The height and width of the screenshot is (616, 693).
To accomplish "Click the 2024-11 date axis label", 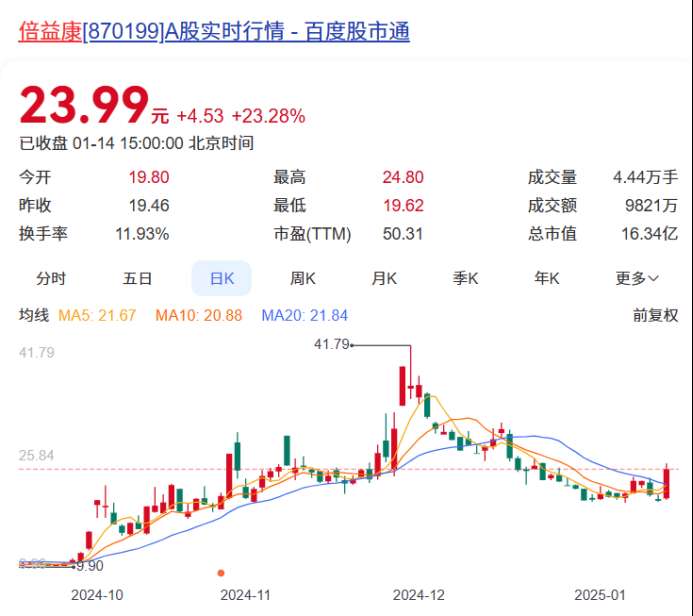I will pyautogui.click(x=245, y=595).
